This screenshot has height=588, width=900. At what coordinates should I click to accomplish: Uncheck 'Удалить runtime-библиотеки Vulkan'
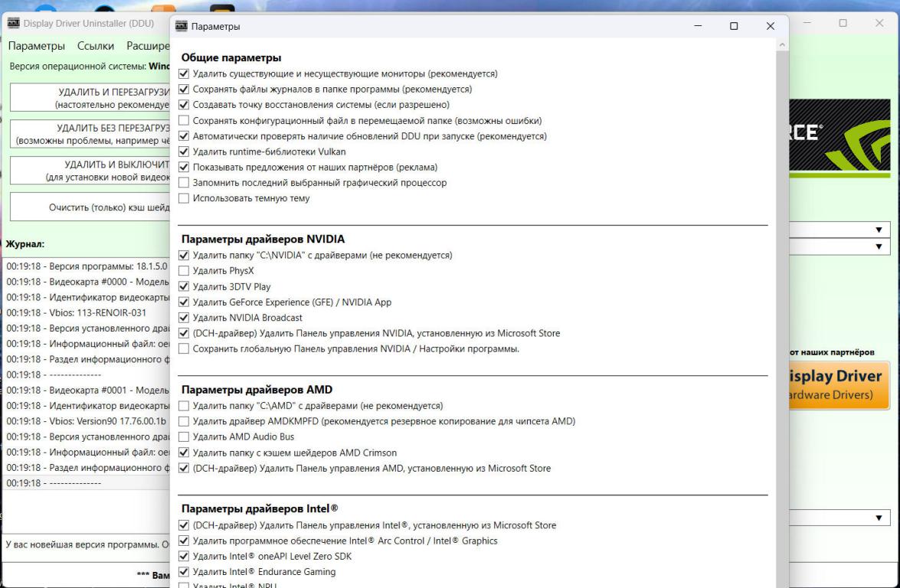coord(183,152)
